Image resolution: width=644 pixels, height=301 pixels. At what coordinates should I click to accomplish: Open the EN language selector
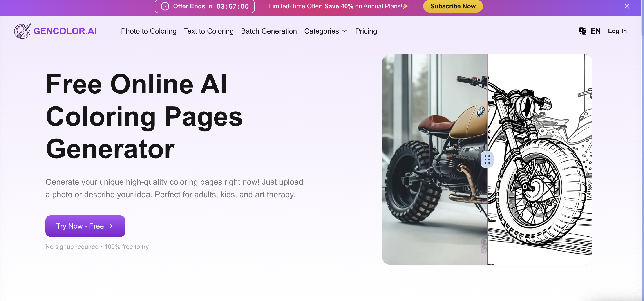(x=595, y=31)
